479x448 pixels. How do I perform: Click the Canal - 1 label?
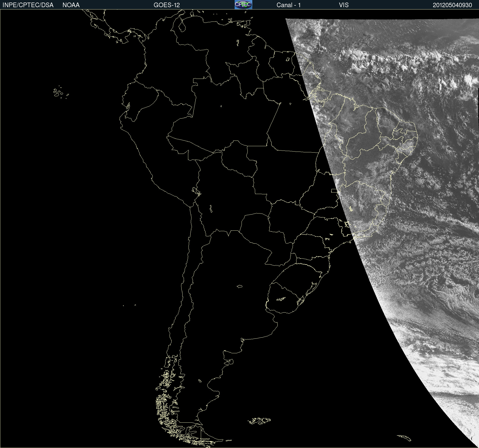[x=289, y=5]
